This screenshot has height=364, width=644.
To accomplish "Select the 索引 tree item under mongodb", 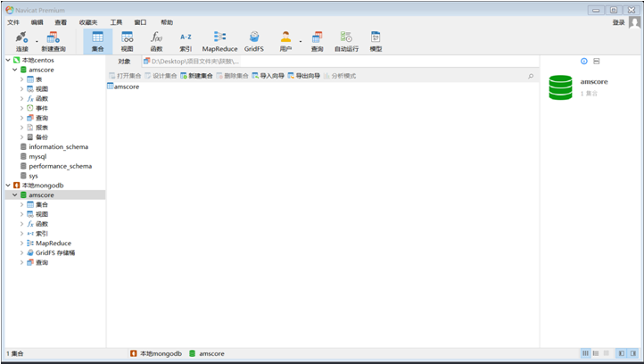I will click(42, 234).
